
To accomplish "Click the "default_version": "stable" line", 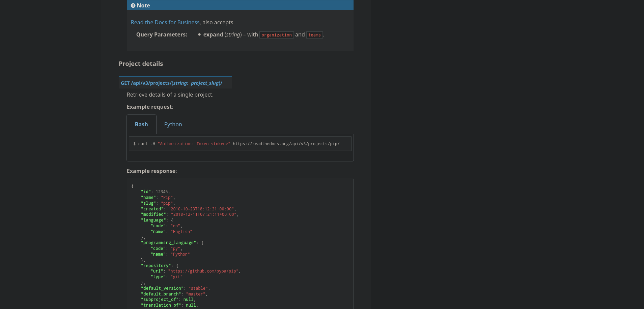I will click(175, 288).
